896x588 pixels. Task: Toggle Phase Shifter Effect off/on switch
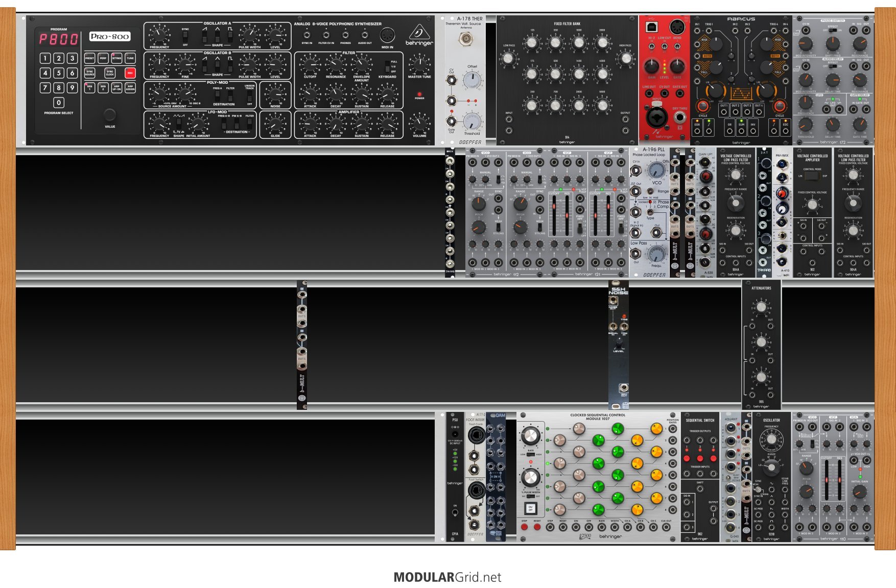tap(833, 30)
